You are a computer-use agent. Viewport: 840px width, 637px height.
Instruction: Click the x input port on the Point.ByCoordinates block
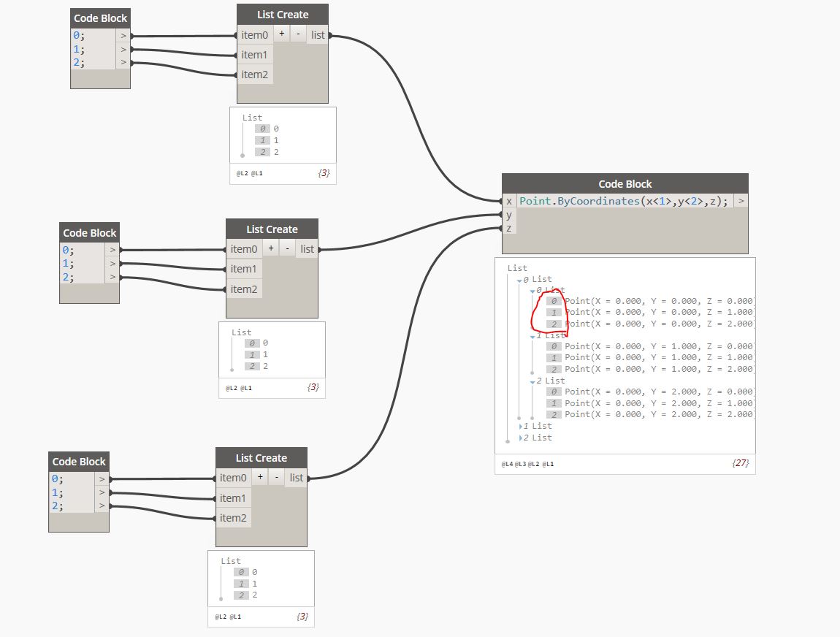pyautogui.click(x=509, y=201)
